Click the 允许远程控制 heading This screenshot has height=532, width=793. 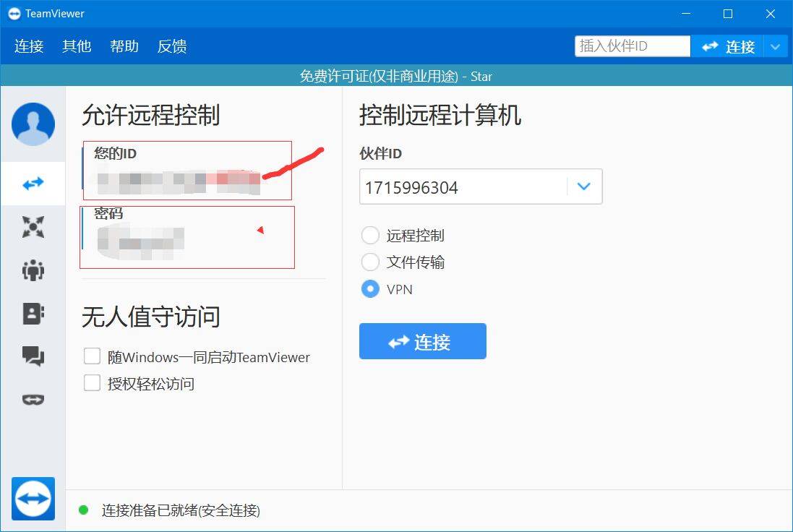(x=150, y=115)
